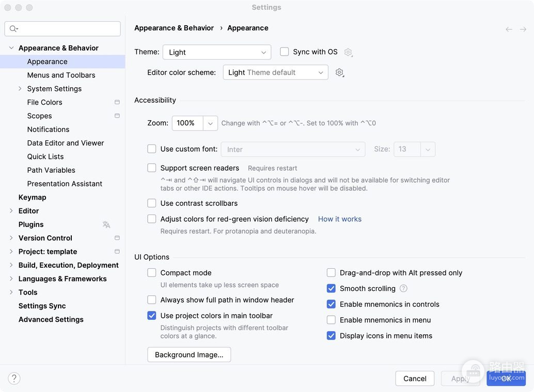Expand the System Settings node

click(x=20, y=89)
